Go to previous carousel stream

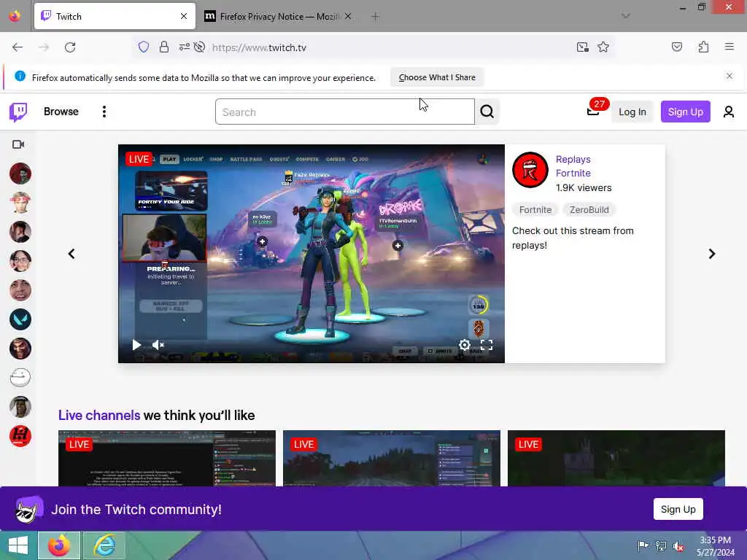tap(71, 254)
